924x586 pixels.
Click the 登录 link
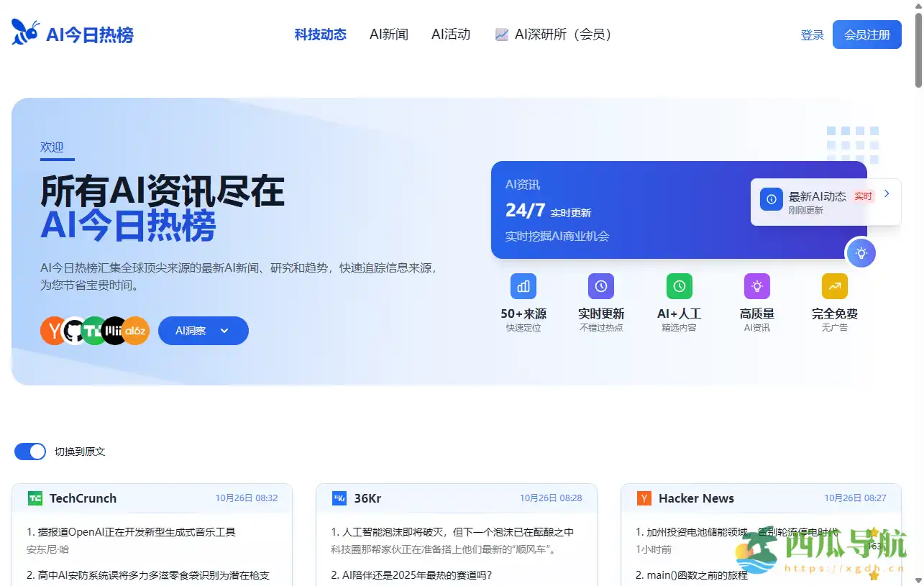pos(812,35)
